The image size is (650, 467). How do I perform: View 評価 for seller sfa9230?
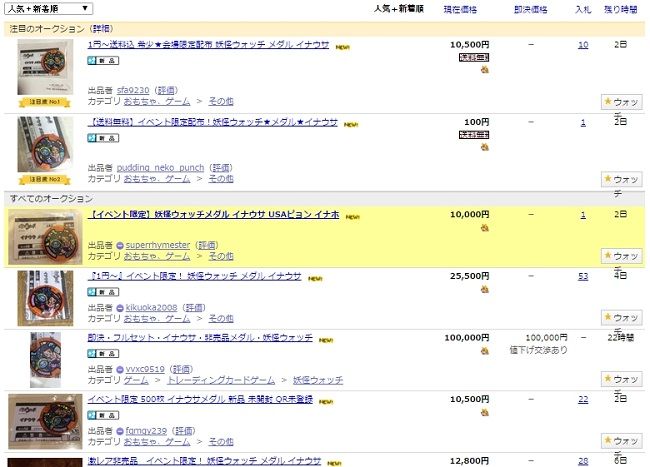click(x=165, y=90)
